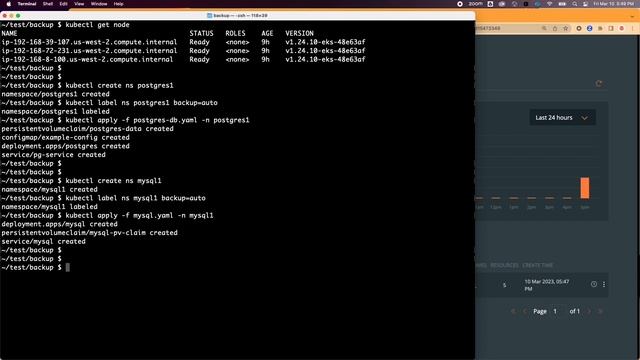This screenshot has height=360, width=640.
Task: Open Spotlight search in menu bar
Action: click(575, 4)
